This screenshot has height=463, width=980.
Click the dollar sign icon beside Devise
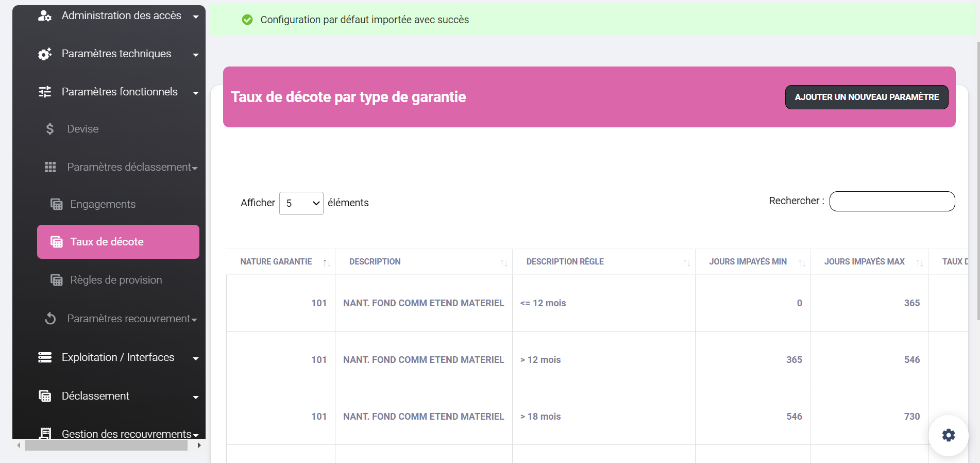(50, 129)
